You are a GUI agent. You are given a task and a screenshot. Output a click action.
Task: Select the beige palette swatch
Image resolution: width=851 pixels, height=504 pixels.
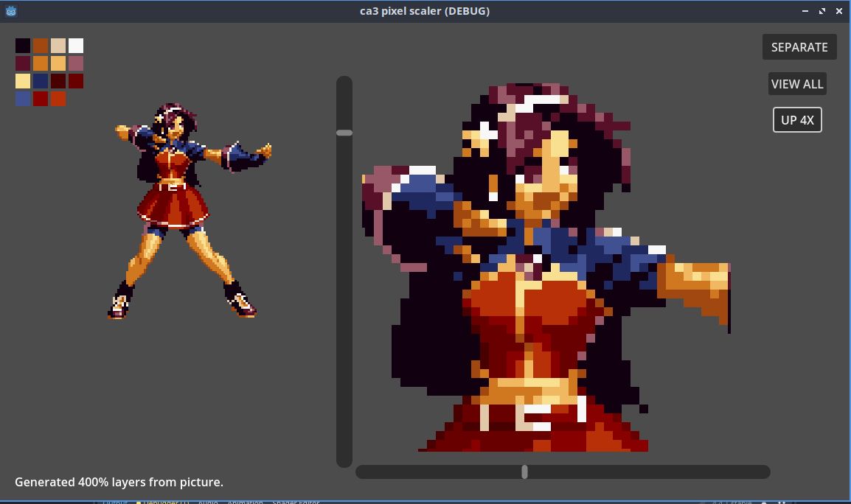click(x=58, y=46)
